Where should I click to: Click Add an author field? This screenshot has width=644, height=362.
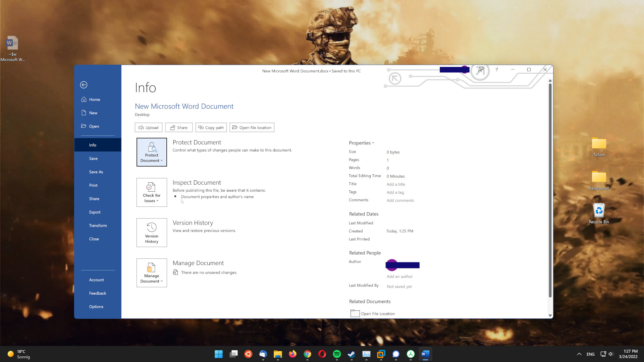(x=399, y=277)
